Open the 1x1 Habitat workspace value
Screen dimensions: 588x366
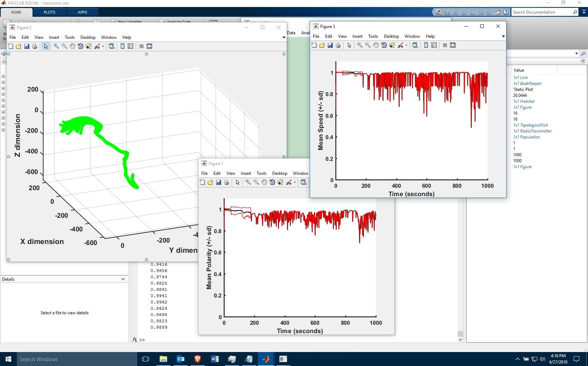point(524,101)
